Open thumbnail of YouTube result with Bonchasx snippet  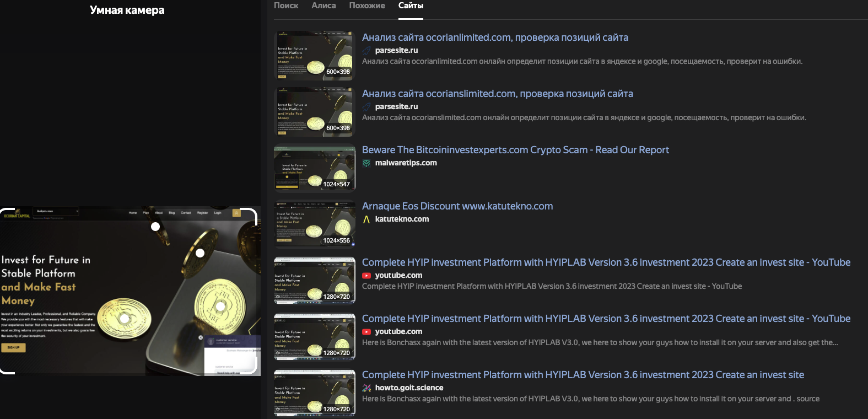(315, 337)
